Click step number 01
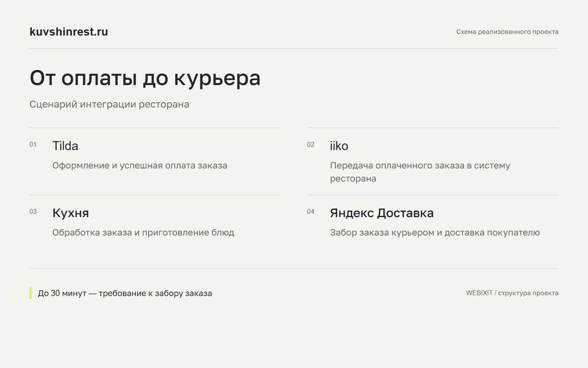The width and height of the screenshot is (588, 368). (33, 145)
